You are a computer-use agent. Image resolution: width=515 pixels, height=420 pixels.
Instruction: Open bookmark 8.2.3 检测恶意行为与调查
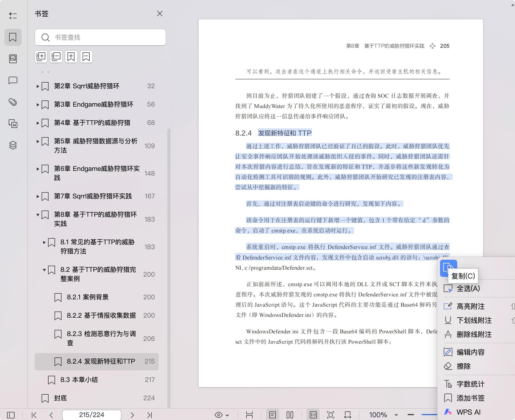[x=97, y=338]
